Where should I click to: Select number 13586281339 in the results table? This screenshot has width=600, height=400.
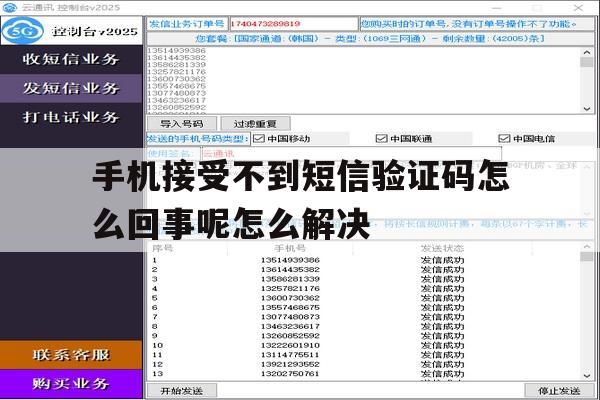290,279
